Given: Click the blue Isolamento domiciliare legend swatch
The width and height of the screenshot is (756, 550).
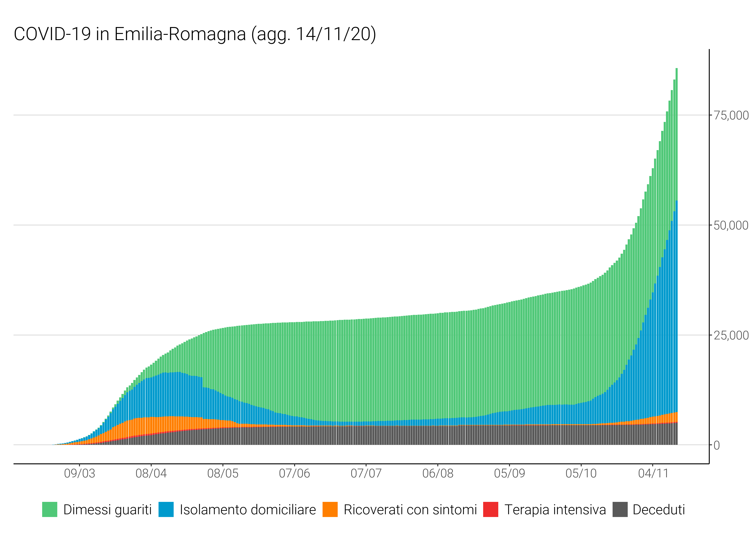Looking at the screenshot, I should point(166,509).
